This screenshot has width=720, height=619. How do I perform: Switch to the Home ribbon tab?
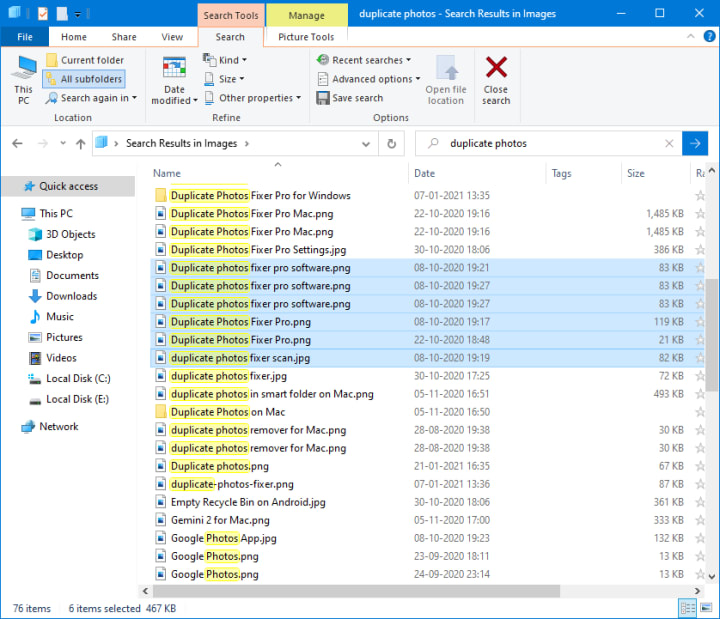point(73,37)
